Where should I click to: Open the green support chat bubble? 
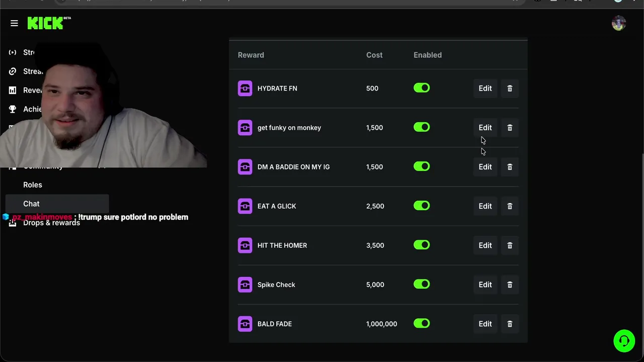(624, 341)
